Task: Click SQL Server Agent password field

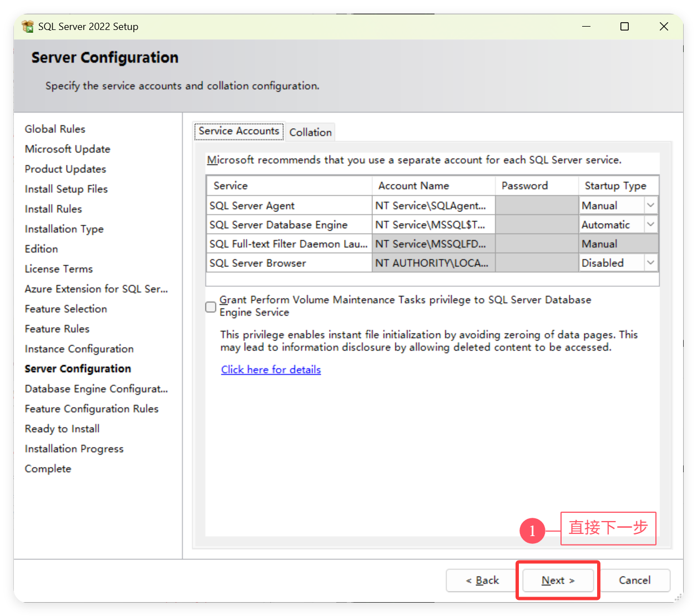Action: coord(537,205)
